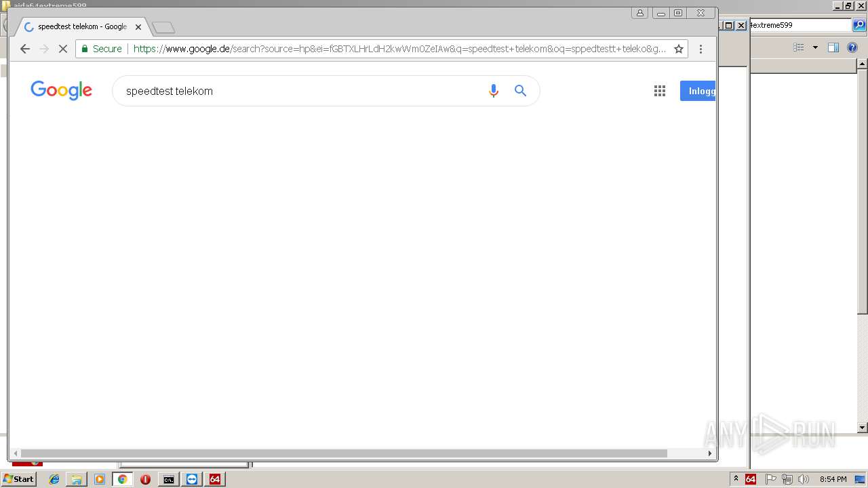The height and width of the screenshot is (488, 868).
Task: Open a new Chrome tab
Action: (x=163, y=28)
